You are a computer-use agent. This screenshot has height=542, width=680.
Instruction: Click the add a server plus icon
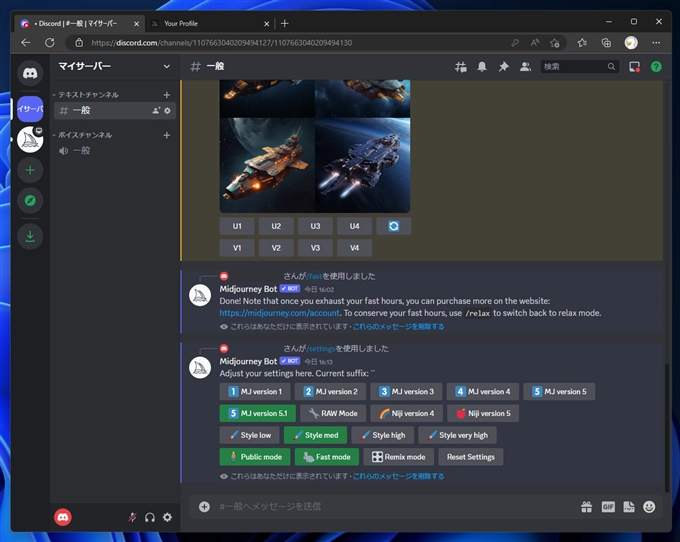pyautogui.click(x=30, y=170)
